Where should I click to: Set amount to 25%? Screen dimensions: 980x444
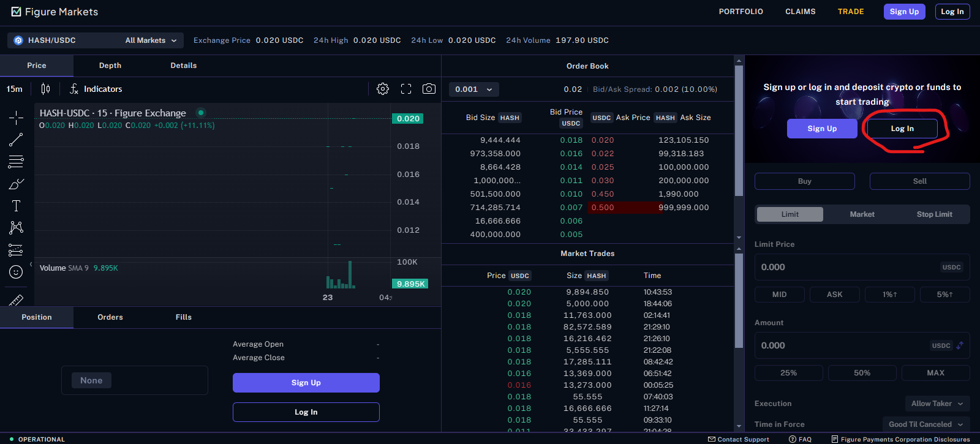tap(789, 373)
